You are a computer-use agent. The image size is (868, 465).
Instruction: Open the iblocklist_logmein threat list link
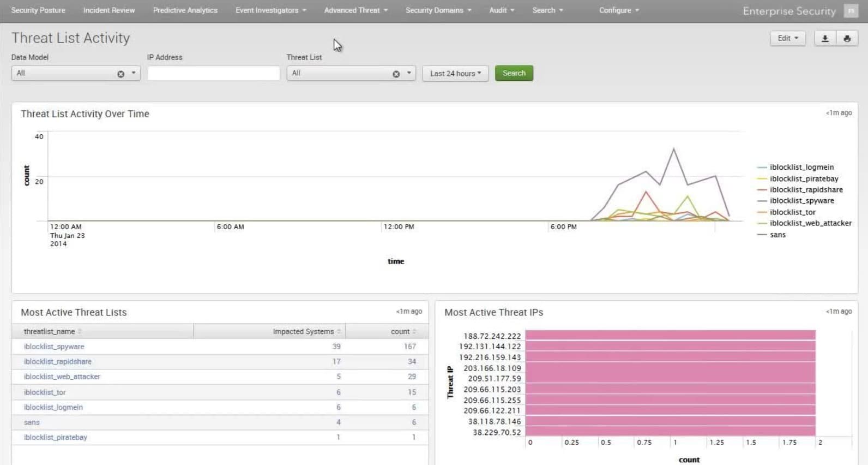(x=53, y=408)
